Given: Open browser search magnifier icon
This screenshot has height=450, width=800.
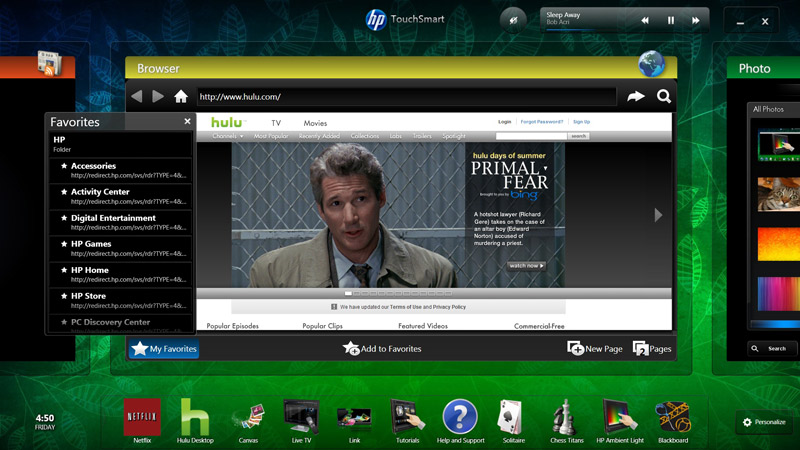Looking at the screenshot, I should pos(664,96).
